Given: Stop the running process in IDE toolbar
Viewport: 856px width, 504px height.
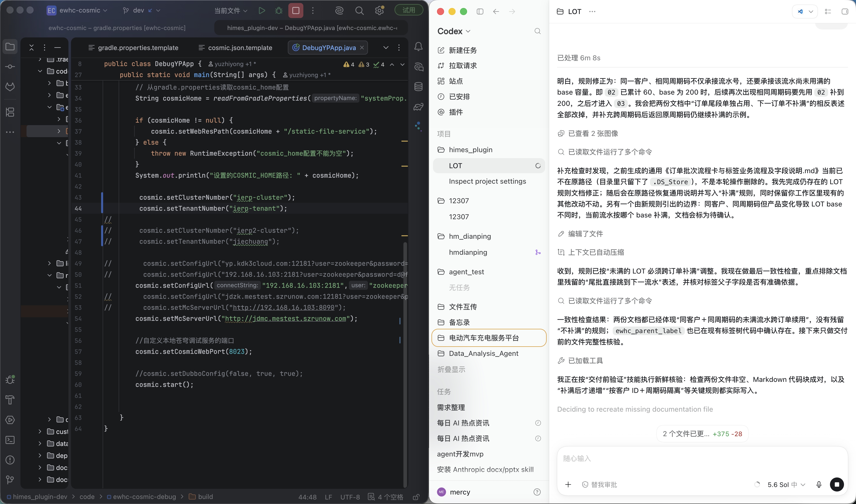Looking at the screenshot, I should 296,11.
